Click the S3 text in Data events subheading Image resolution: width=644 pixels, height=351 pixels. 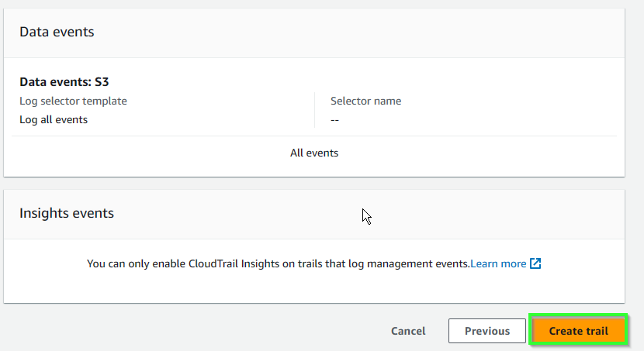point(102,81)
